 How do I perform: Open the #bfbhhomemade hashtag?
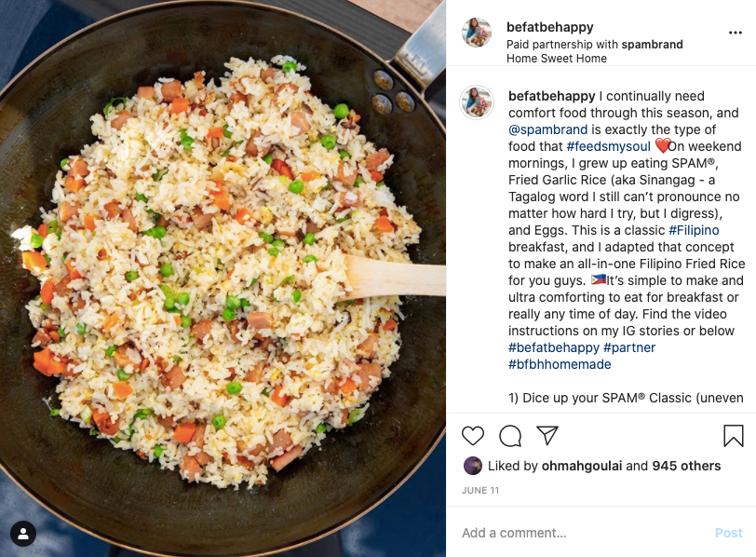560,364
